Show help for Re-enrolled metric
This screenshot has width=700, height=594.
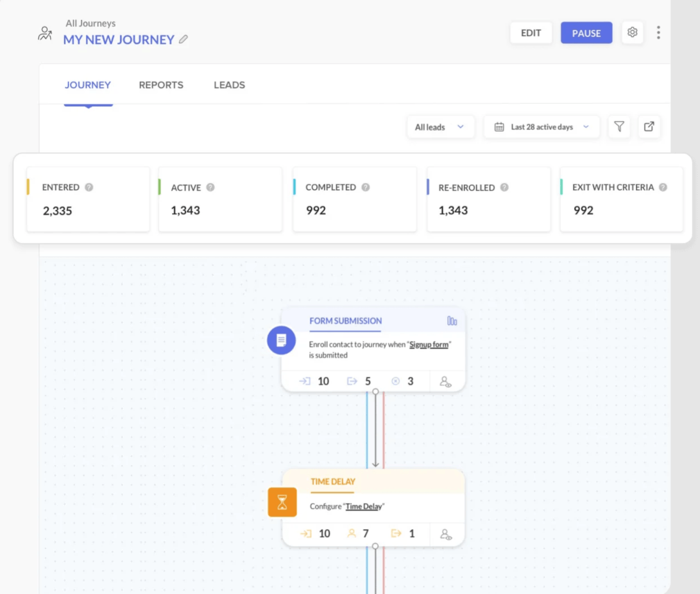click(504, 187)
